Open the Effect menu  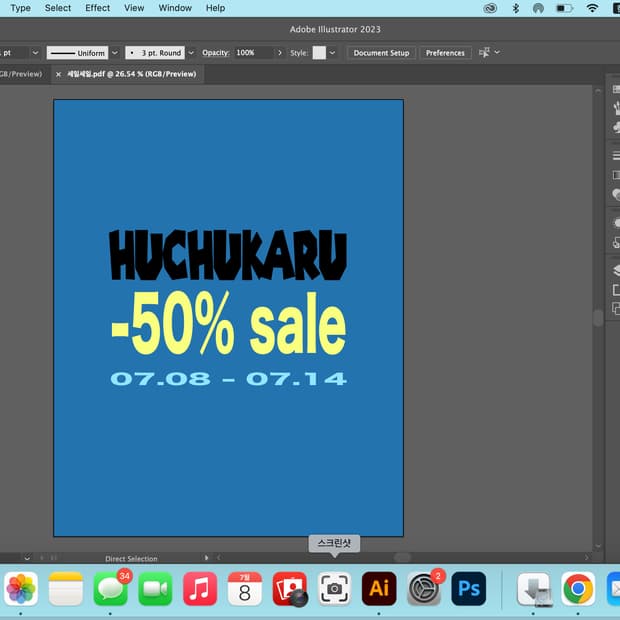pyautogui.click(x=98, y=8)
